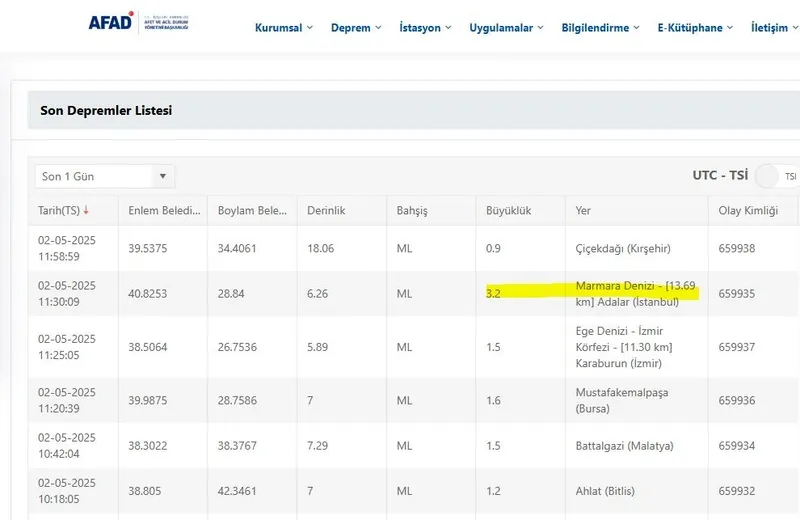This screenshot has width=800, height=520.
Task: Open the E-Kütüphane menu
Action: pos(695,28)
